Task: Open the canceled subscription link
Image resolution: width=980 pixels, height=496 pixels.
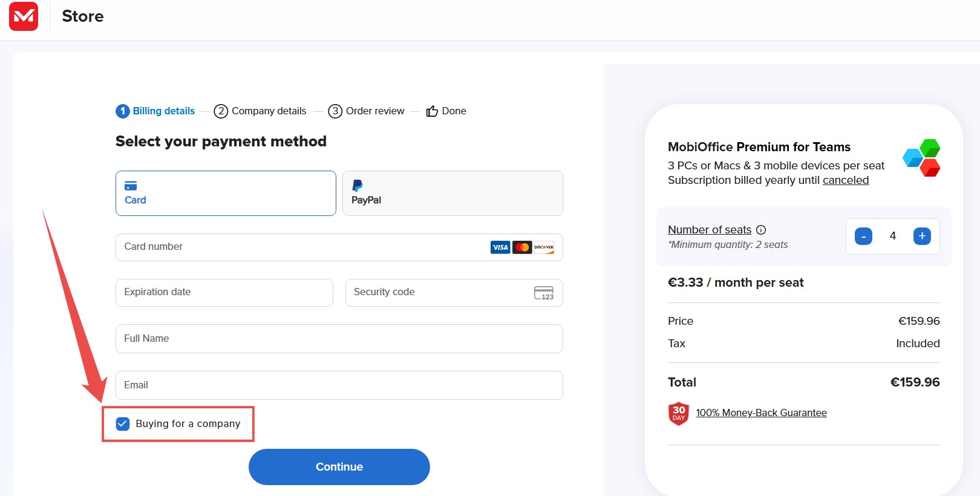Action: point(846,180)
